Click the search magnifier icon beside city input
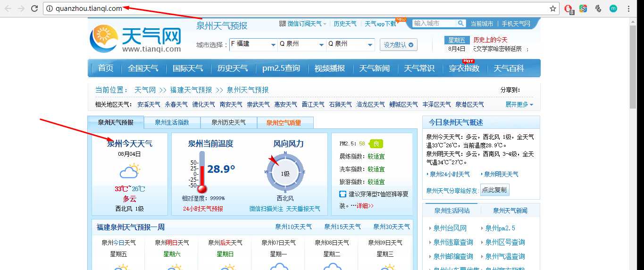The image size is (644, 270). coord(460,23)
